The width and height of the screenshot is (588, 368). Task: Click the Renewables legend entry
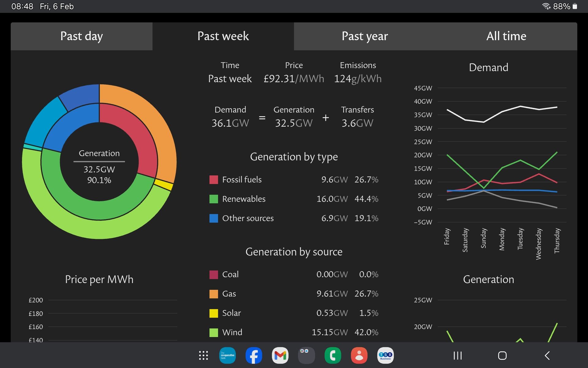click(244, 199)
